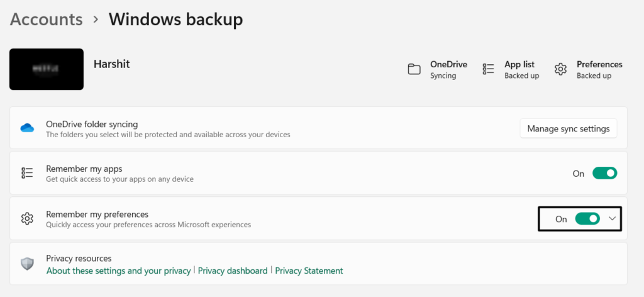The height and width of the screenshot is (297, 644).
Task: Click the gear icon beside Remember my preferences
Action: point(27,218)
